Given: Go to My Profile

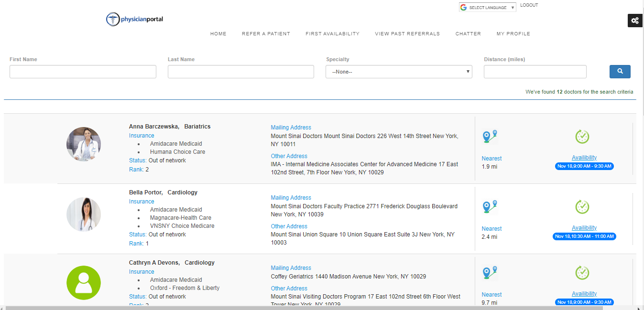Looking at the screenshot, I should pyautogui.click(x=513, y=34).
